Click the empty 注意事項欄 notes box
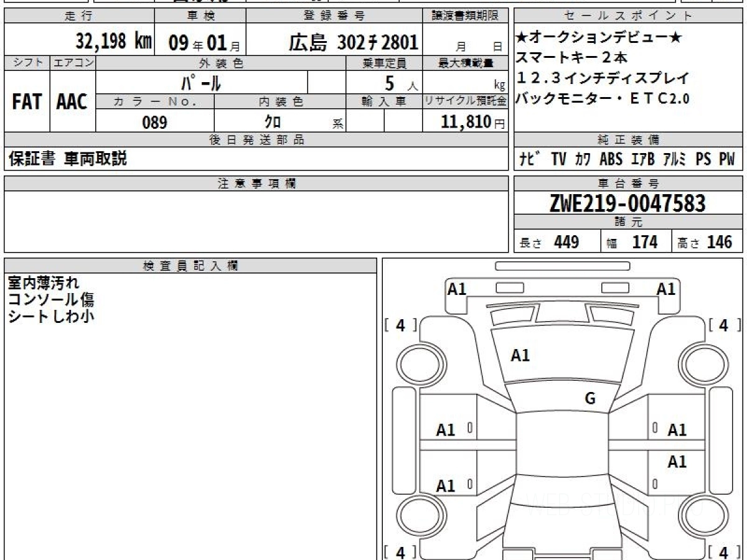Viewport: 747px width, 560px height. click(256, 222)
